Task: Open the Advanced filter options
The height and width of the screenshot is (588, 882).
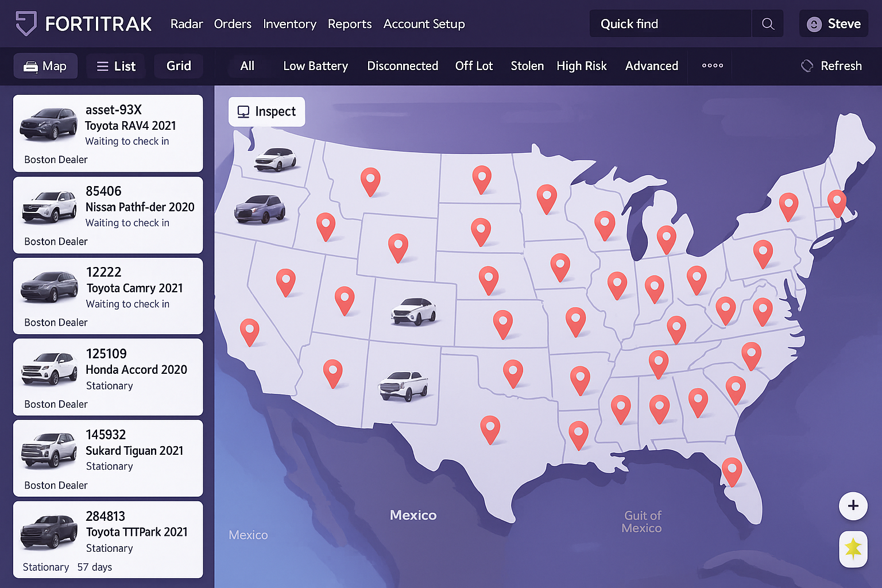Action: 651,66
